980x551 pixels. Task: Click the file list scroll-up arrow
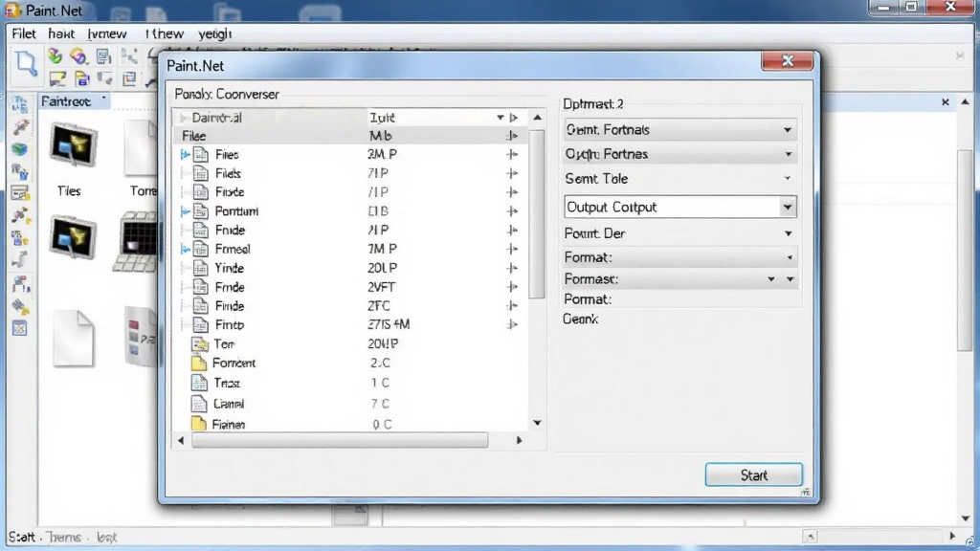coord(537,118)
